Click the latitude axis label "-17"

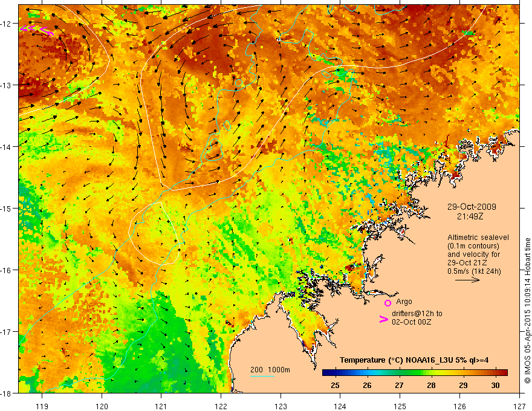tap(6, 331)
